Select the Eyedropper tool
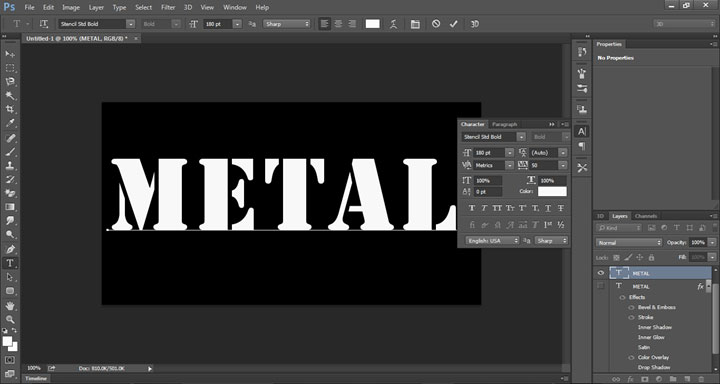 [x=10, y=123]
